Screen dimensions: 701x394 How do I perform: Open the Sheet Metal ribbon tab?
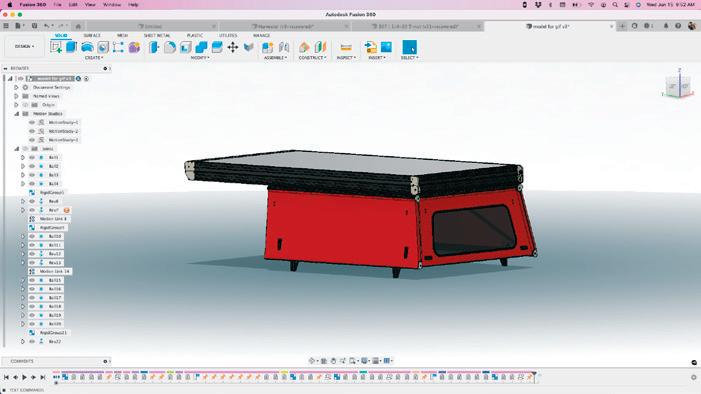tap(157, 35)
